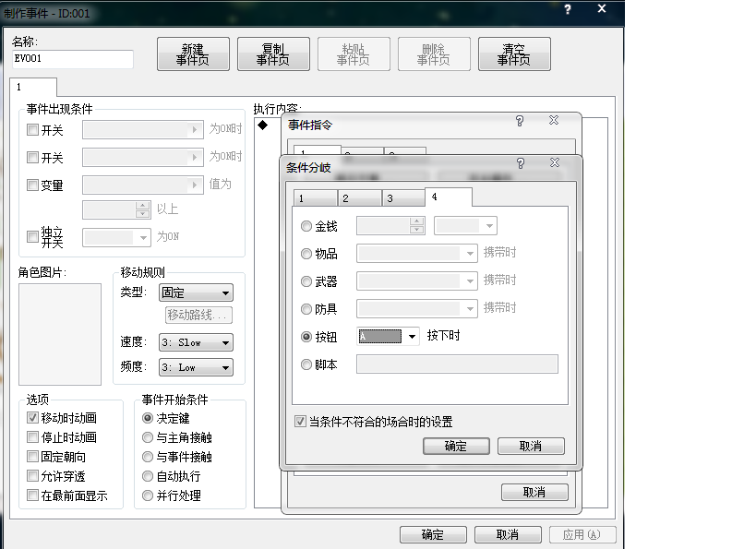Enable the second 开关 condition checkbox
Viewport: 756px width, 549px height.
pyautogui.click(x=32, y=157)
